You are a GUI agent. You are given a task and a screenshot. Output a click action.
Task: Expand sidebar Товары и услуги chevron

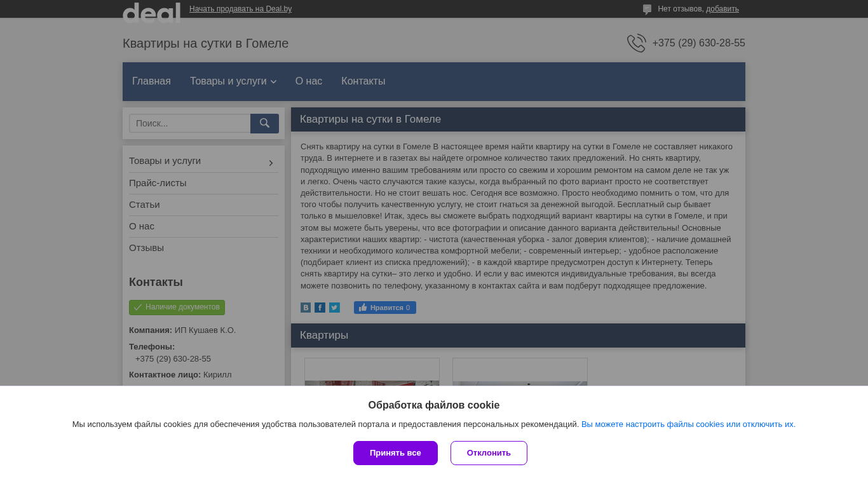[271, 163]
